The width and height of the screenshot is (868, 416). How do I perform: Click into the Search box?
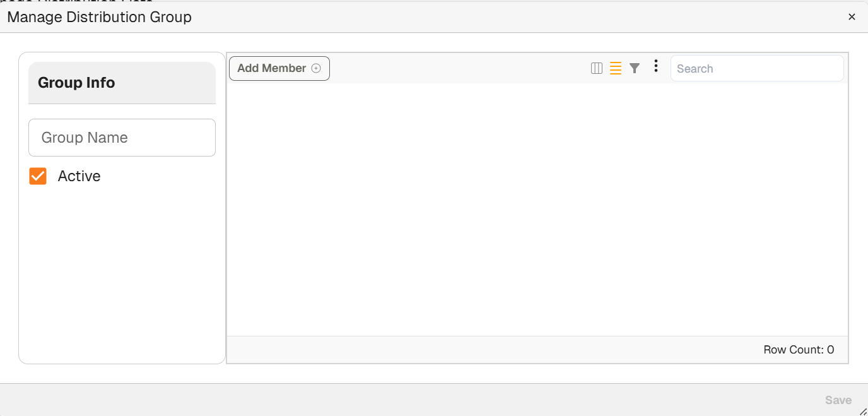(756, 69)
